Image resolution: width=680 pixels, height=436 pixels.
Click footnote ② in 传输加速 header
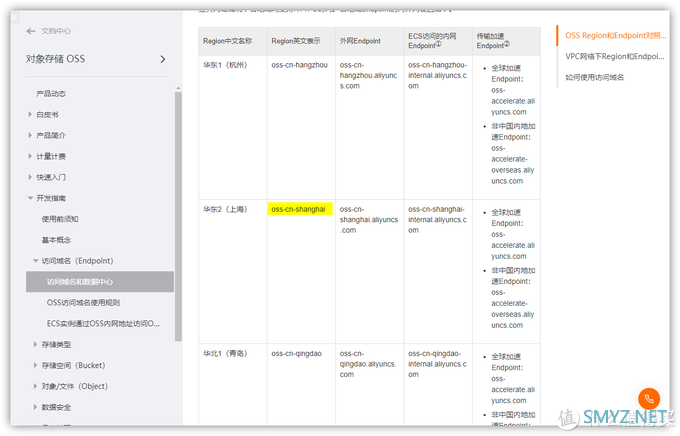tap(507, 44)
